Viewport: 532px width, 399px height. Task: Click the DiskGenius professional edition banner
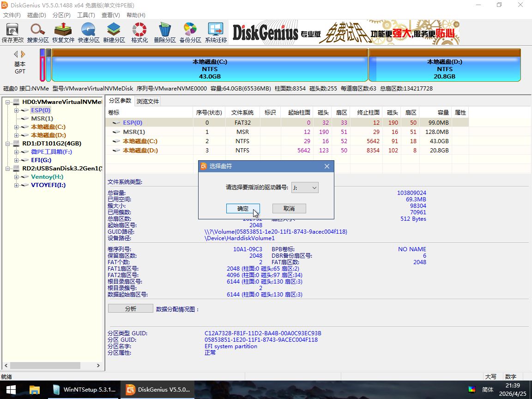pos(345,33)
